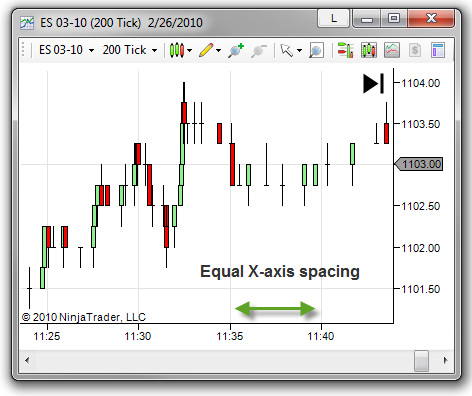Open the data series candlestick icon
This screenshot has height=396, width=472.
[x=369, y=50]
